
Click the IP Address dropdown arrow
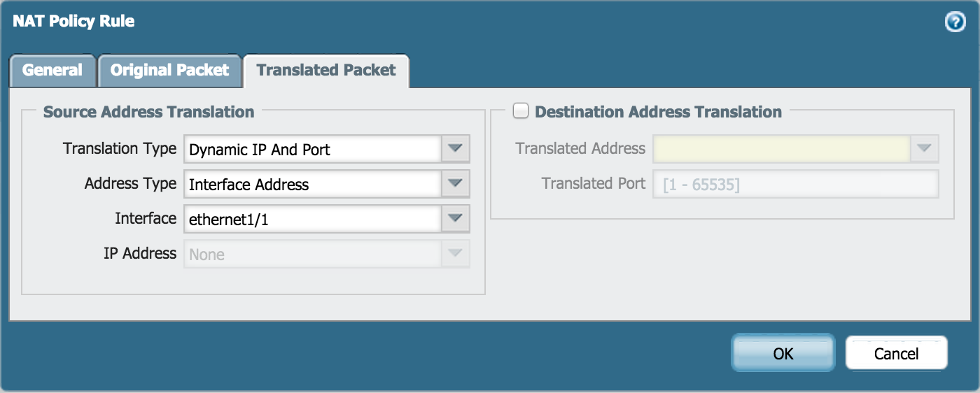455,254
